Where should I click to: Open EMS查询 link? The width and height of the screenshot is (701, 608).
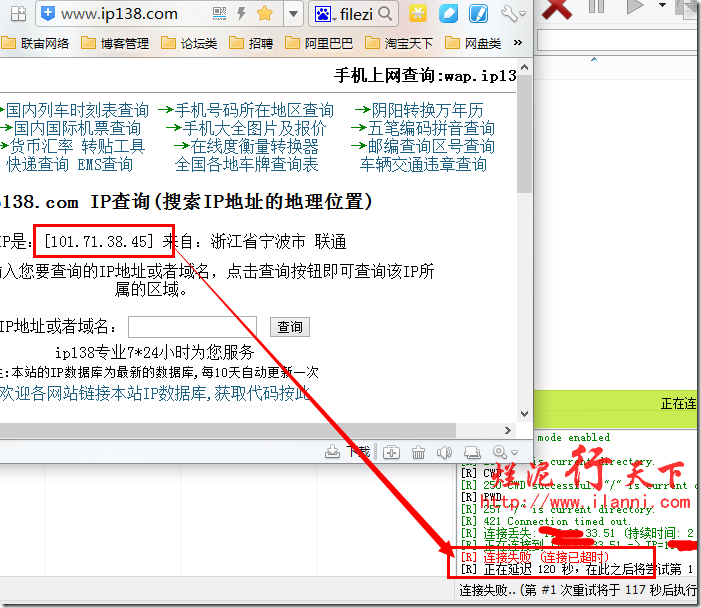pyautogui.click(x=105, y=164)
